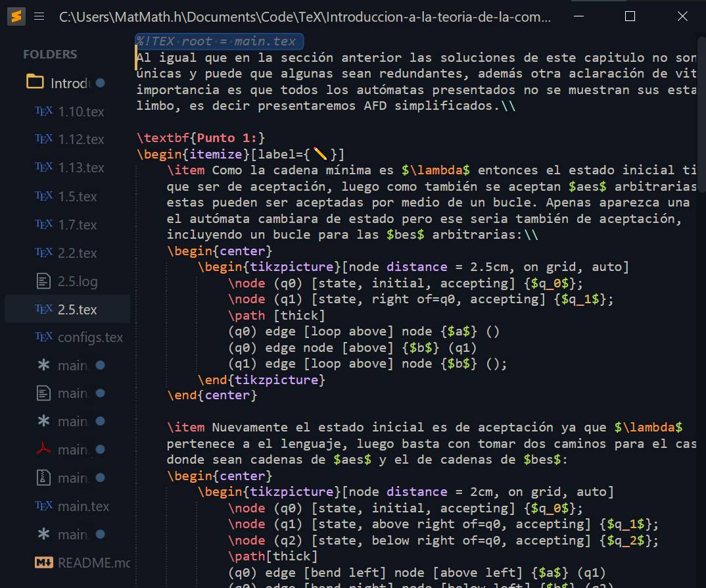Open the README markdown file icon
The width and height of the screenshot is (706, 588).
tap(43, 562)
